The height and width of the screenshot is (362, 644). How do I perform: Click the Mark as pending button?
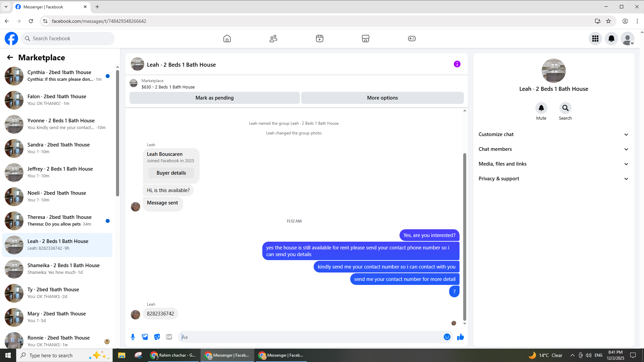214,98
